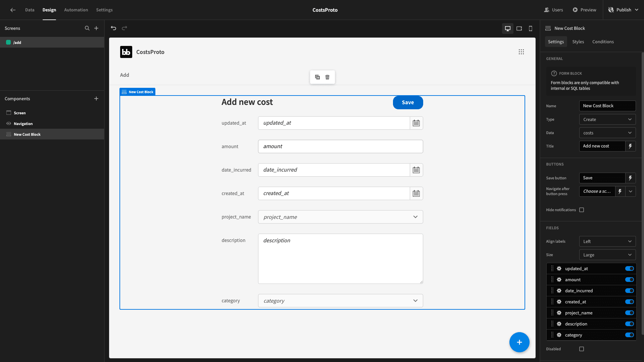Edit the Name field New Cost Block

pos(607,106)
